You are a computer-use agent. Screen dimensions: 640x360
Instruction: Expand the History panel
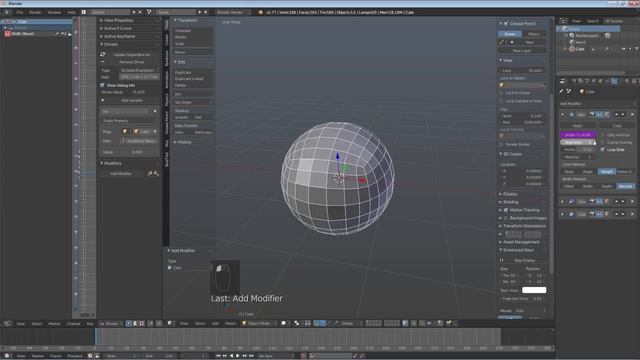coord(184,142)
